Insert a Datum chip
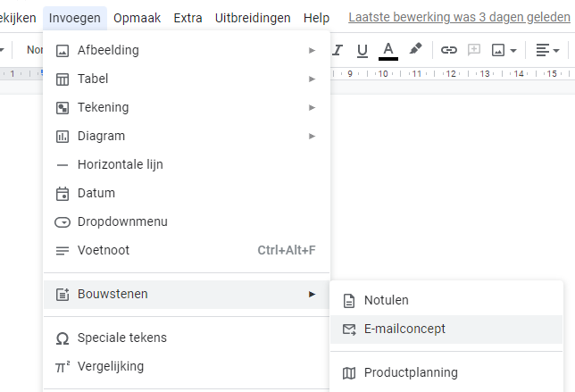575x392 pixels. coord(187,193)
